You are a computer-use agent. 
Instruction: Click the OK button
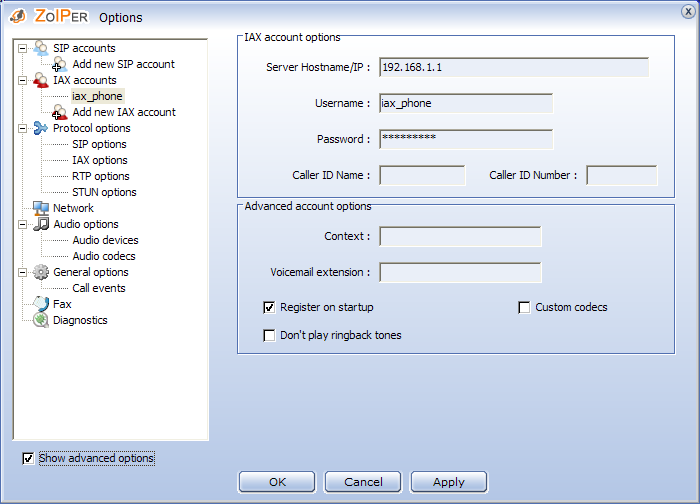277,482
